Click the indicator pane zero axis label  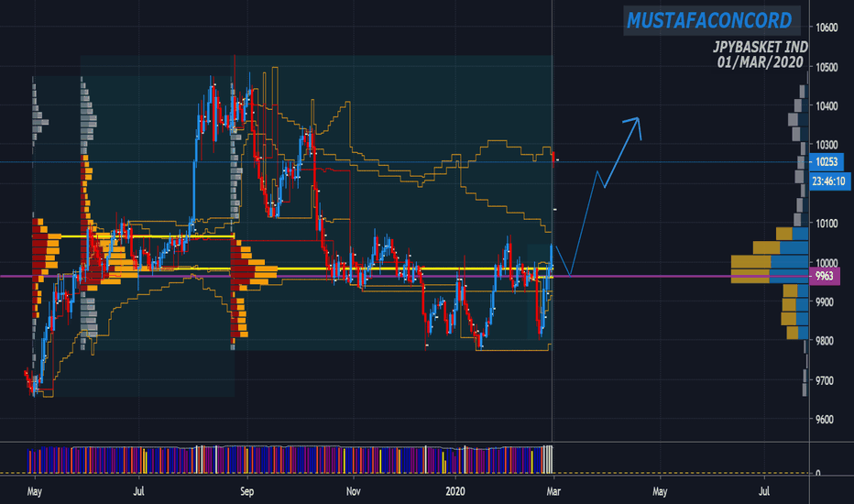click(x=818, y=473)
